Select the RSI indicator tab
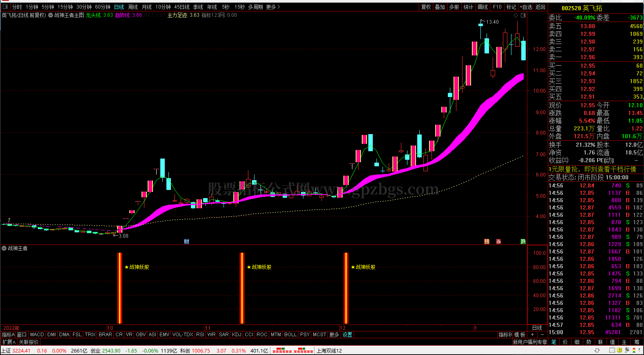This screenshot has height=355, width=644. 200,335
